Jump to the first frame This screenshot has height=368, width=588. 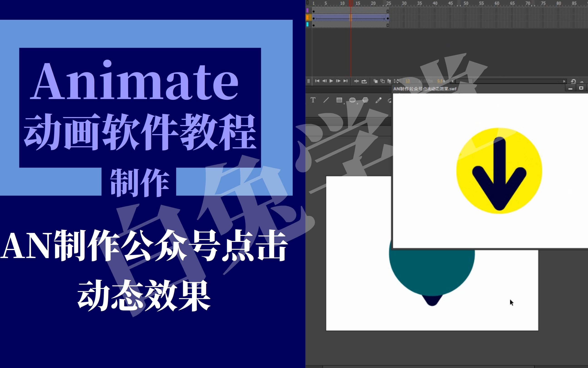(x=317, y=81)
